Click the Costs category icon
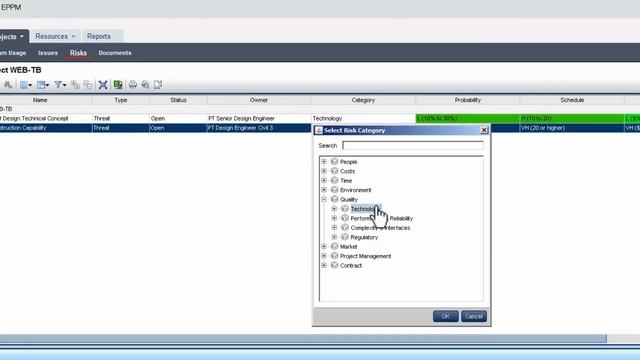The image size is (640, 360). 334,171
